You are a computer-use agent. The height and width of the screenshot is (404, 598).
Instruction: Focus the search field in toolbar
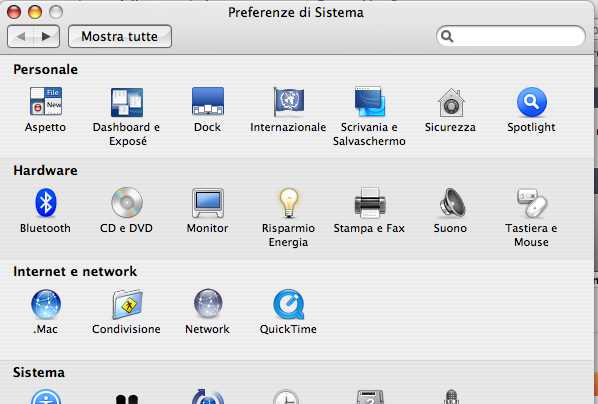coord(511,36)
